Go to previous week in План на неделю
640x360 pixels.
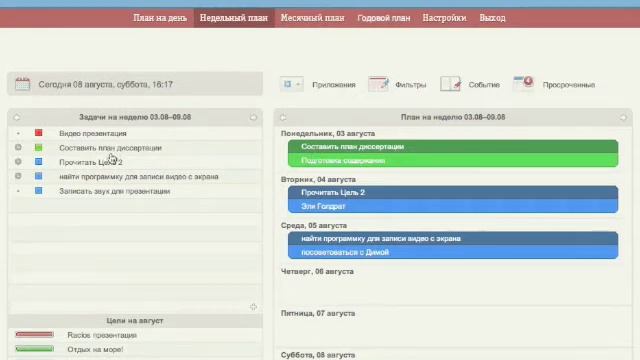click(283, 118)
